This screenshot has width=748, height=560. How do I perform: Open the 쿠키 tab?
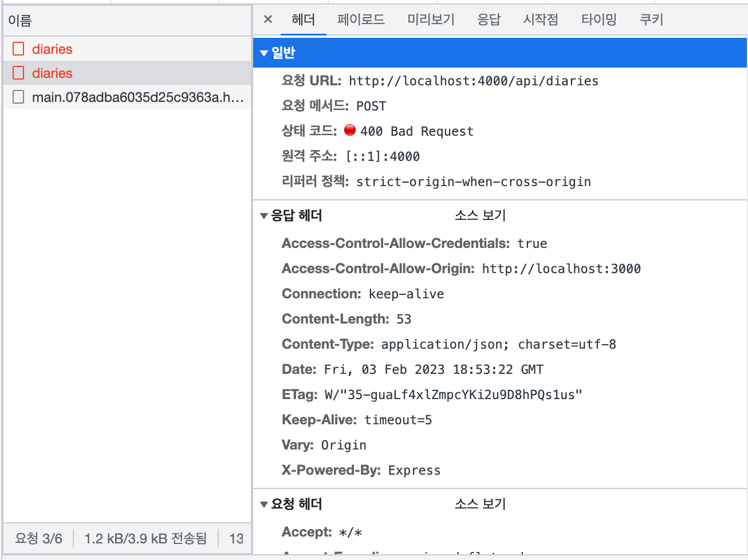point(651,19)
